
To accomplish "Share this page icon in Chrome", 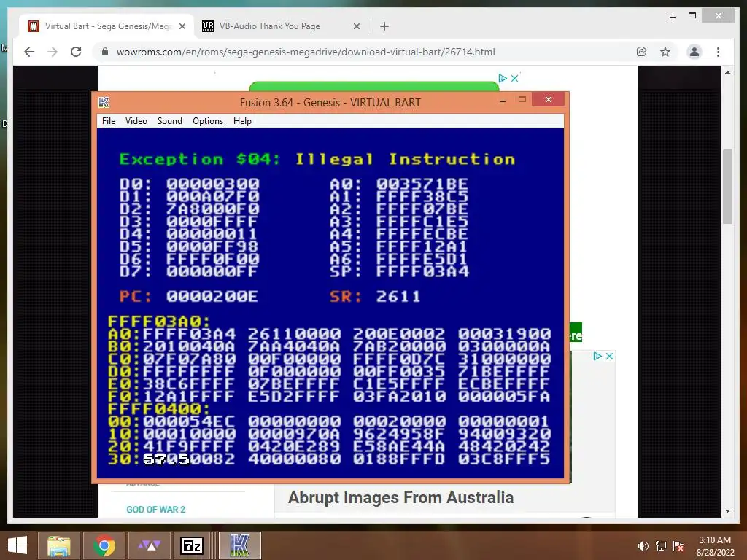I will (x=642, y=52).
